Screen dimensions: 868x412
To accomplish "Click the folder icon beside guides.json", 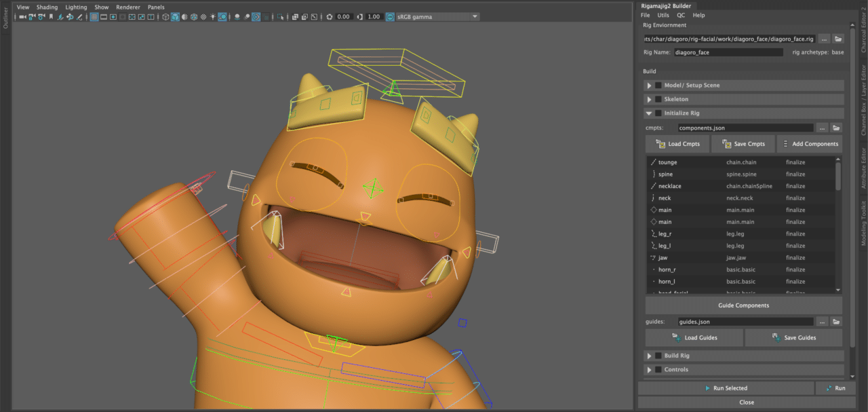I will [x=837, y=322].
